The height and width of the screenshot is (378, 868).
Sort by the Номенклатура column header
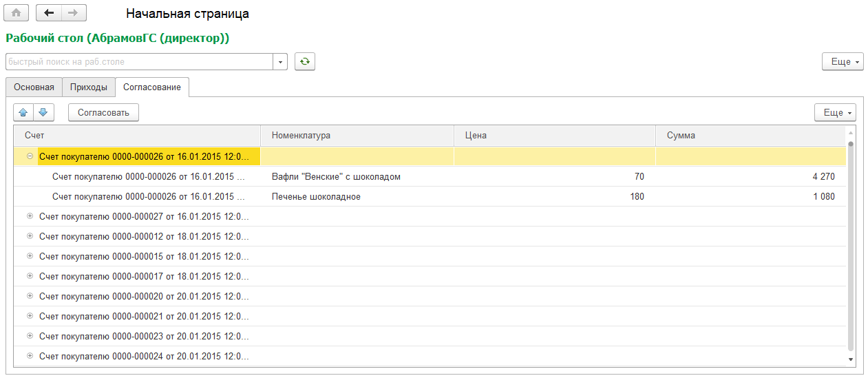click(357, 136)
